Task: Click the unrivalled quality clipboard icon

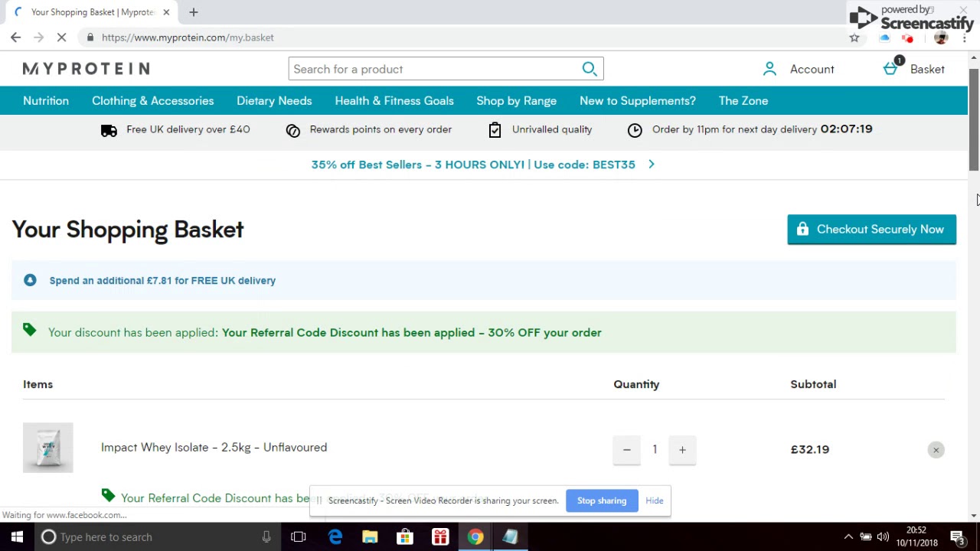Action: click(495, 130)
